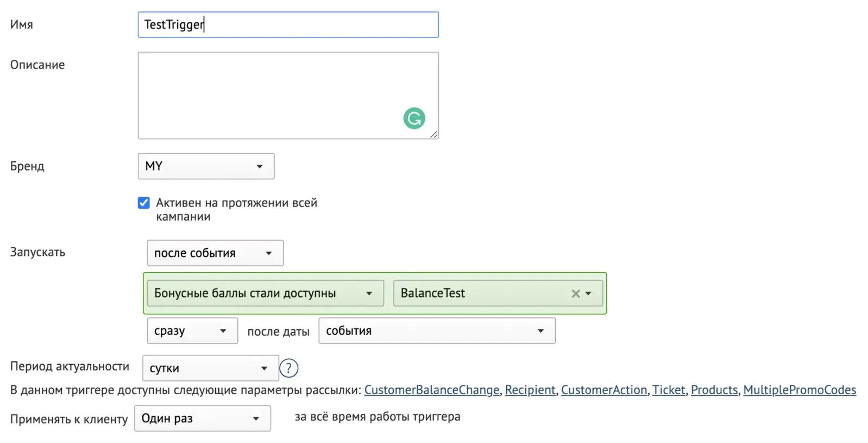The image size is (868, 443).
Task: Open the Один раз dropdown
Action: point(202,419)
